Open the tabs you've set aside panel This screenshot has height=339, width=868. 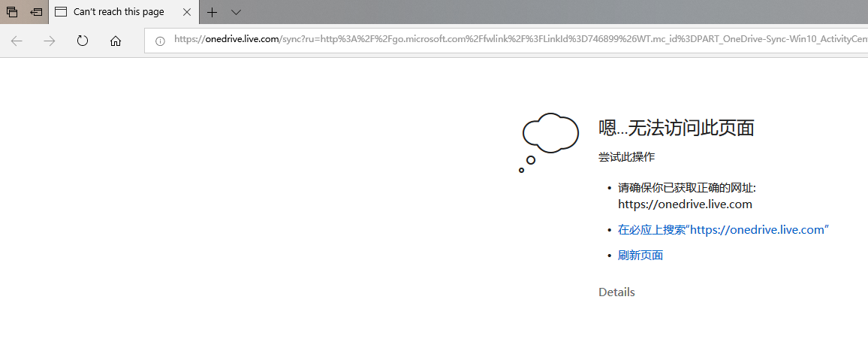click(11, 11)
